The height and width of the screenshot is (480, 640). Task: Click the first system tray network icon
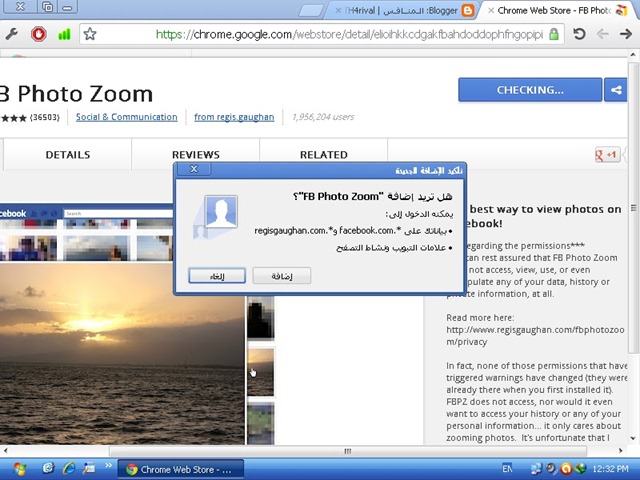coord(536,469)
